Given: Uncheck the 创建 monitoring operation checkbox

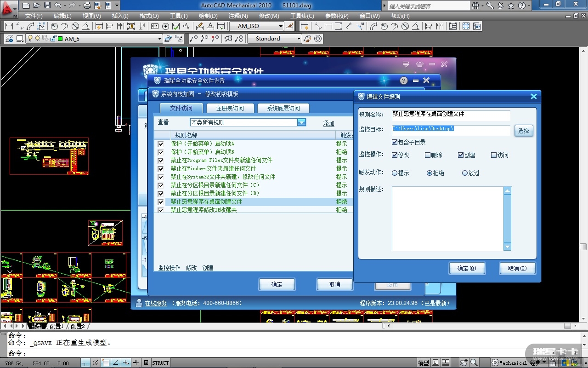Looking at the screenshot, I should pos(461,155).
